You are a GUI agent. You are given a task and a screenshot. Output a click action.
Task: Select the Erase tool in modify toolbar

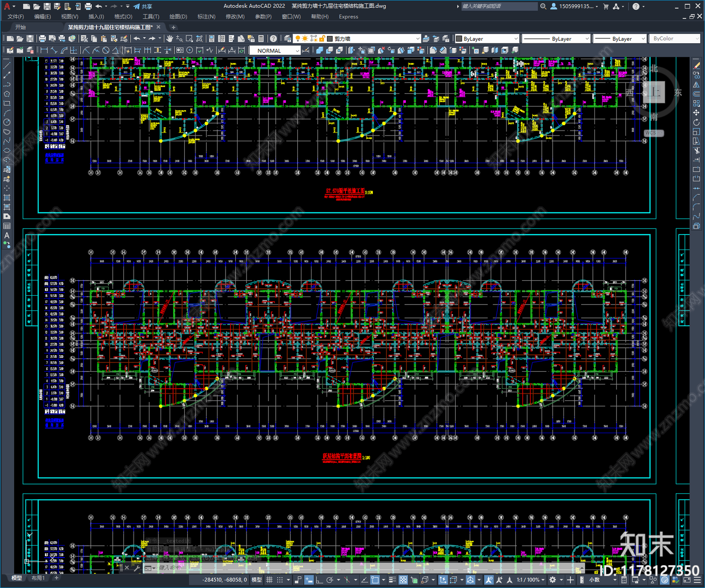[x=696, y=66]
